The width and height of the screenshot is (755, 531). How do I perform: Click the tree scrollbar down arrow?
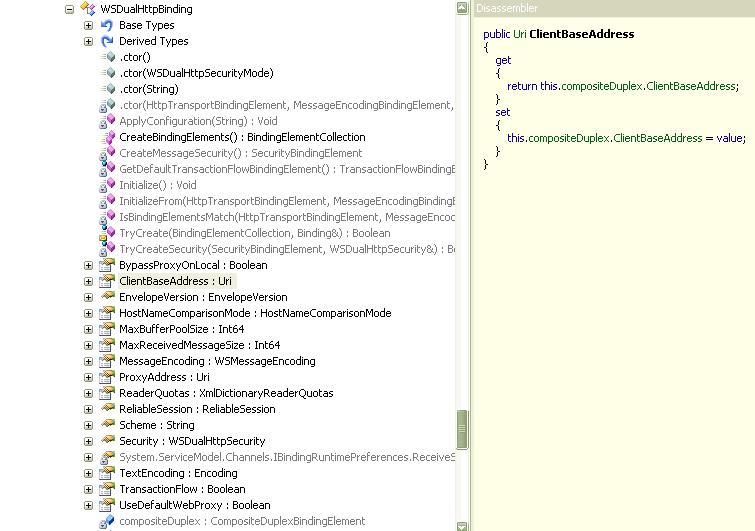click(462, 525)
